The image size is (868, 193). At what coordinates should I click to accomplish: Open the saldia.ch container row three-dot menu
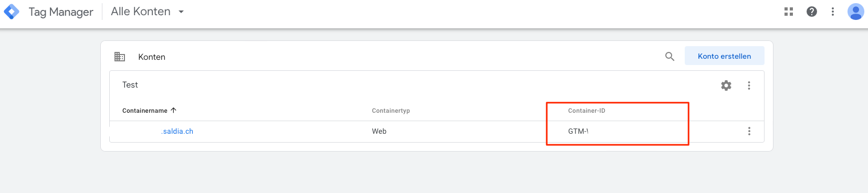tap(749, 131)
